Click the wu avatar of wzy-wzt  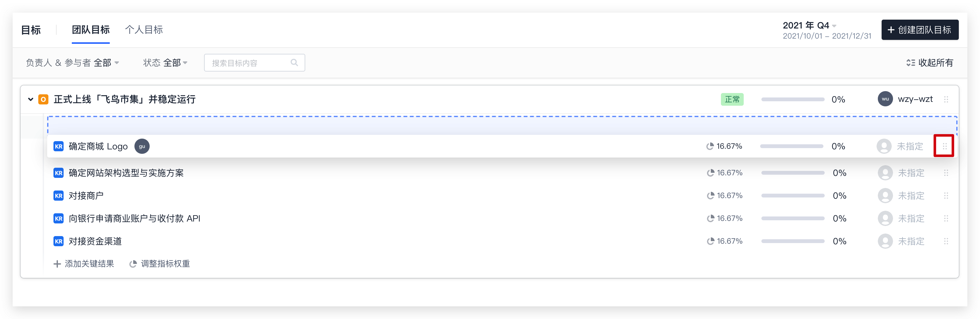[885, 99]
